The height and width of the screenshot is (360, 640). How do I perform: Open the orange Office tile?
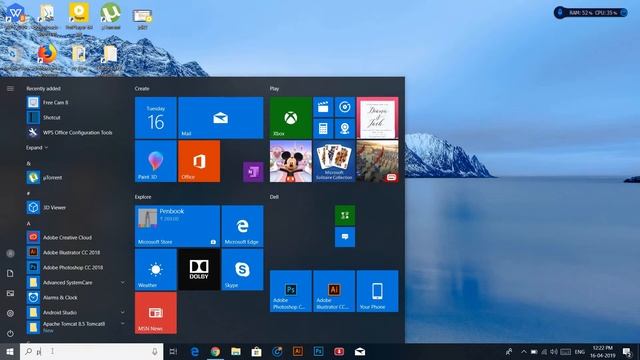coord(199,161)
